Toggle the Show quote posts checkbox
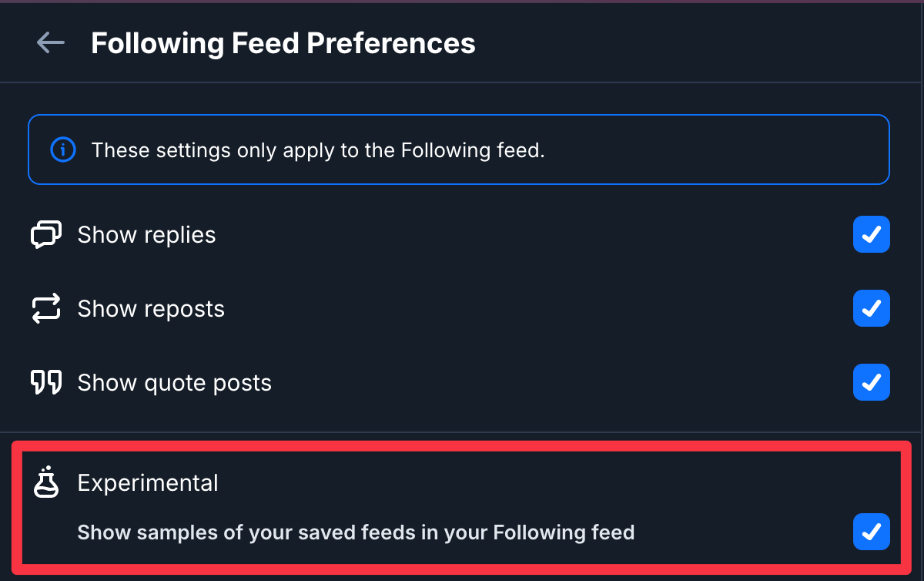The image size is (924, 581). click(x=871, y=383)
